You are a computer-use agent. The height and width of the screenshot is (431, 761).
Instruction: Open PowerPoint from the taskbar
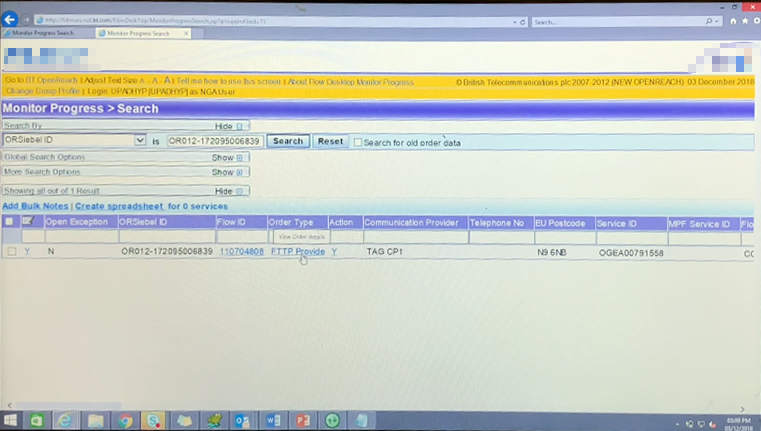[302, 419]
